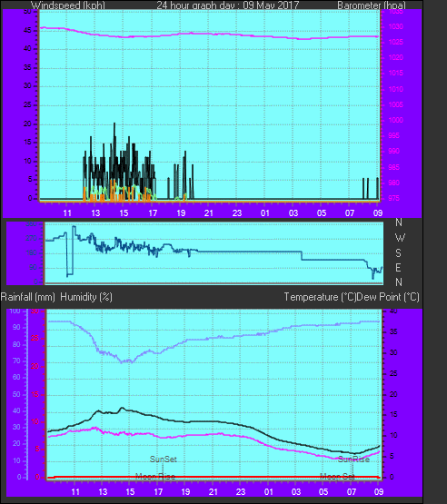The width and height of the screenshot is (447, 504).
Task: Click the 21 hour tick on wind graph
Action: tap(209, 212)
